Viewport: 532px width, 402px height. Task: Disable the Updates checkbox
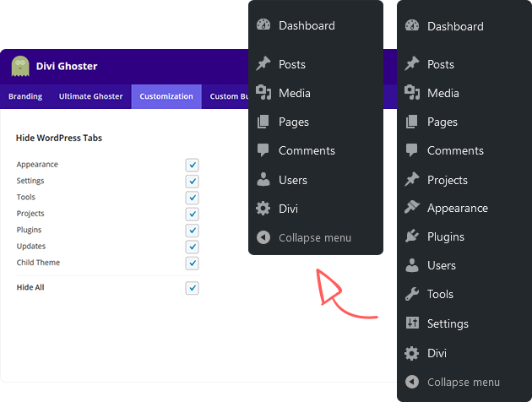point(192,247)
